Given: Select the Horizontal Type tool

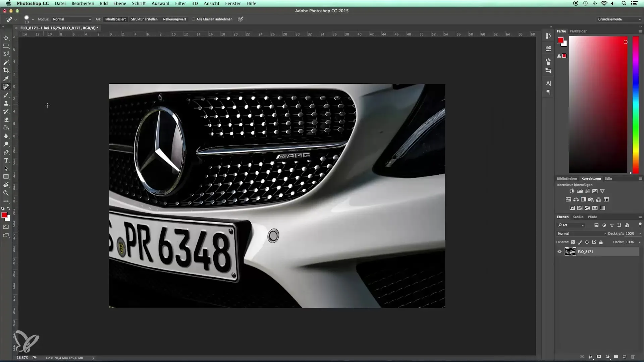Looking at the screenshot, I should click(6, 161).
